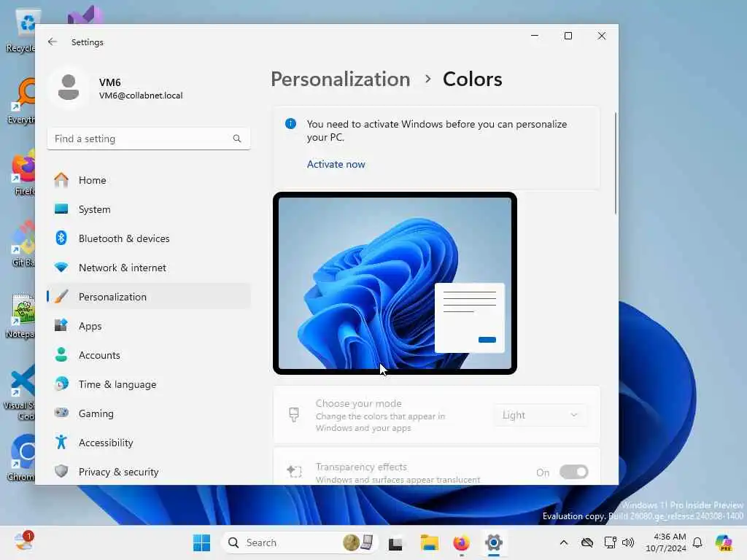
Task: Open Copilot preview icon in taskbar
Action: point(724,542)
